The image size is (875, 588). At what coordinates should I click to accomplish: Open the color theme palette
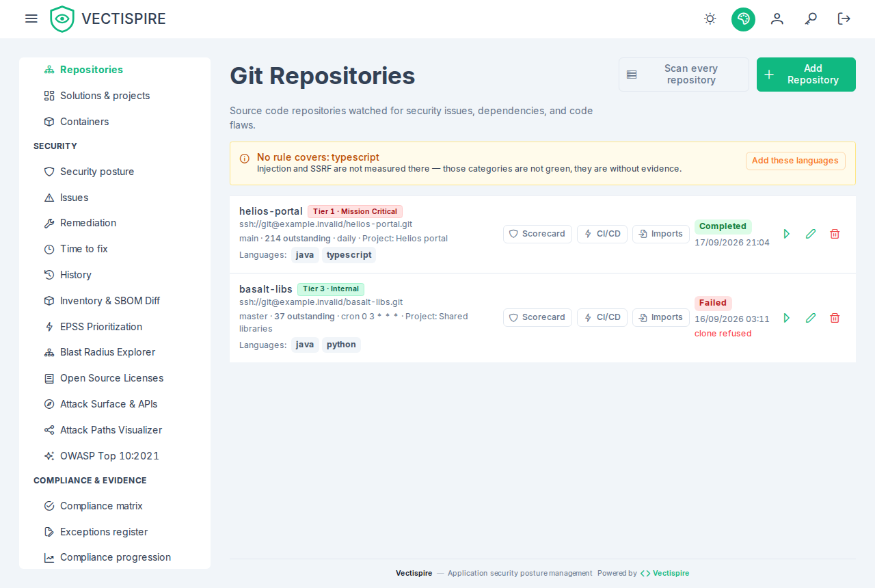[x=743, y=18]
